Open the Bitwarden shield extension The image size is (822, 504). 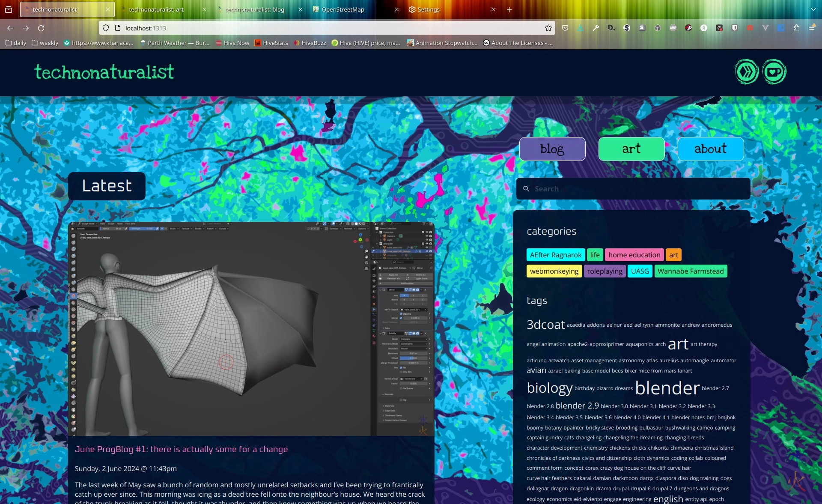click(x=735, y=28)
